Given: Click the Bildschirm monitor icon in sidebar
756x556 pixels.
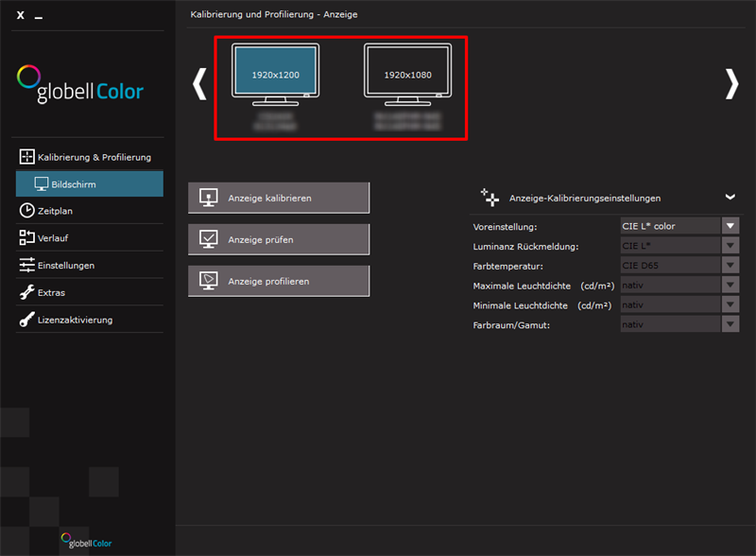Looking at the screenshot, I should tap(42, 183).
